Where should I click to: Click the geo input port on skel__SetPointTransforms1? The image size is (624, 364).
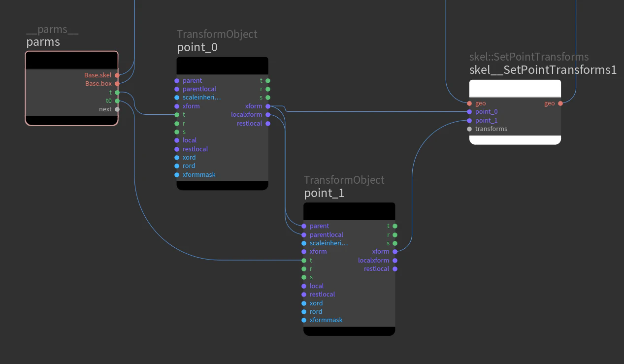pos(469,103)
